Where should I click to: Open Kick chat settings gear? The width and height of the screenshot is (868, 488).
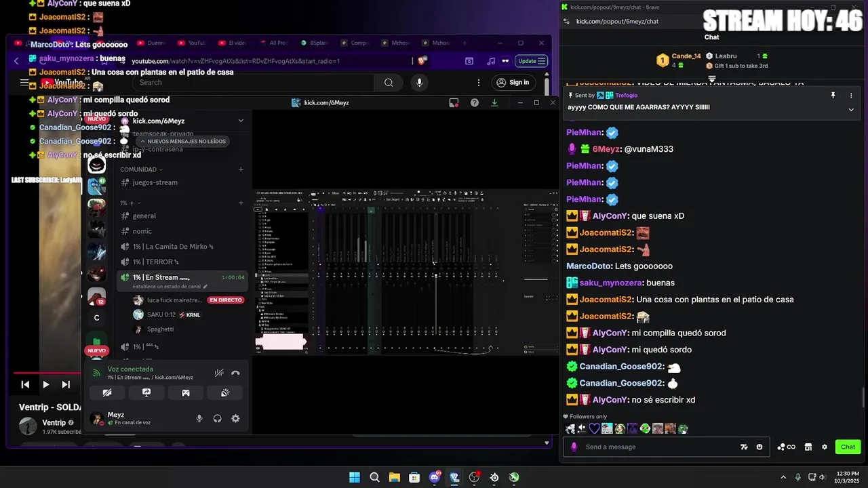[825, 447]
